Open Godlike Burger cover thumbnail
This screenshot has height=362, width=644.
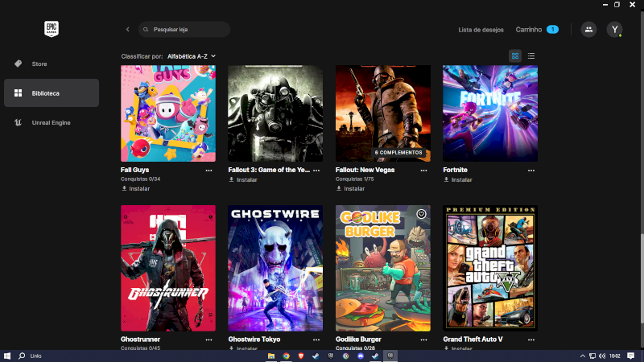pos(383,268)
